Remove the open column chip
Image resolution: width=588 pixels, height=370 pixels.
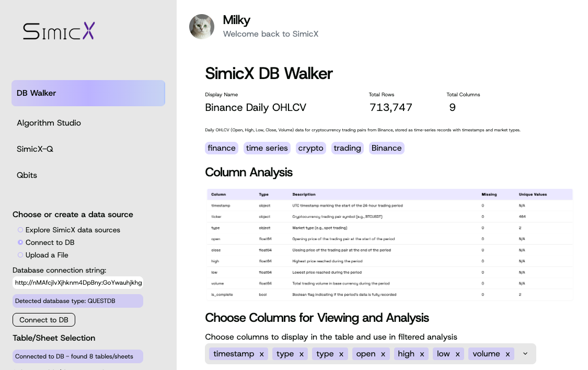click(383, 354)
